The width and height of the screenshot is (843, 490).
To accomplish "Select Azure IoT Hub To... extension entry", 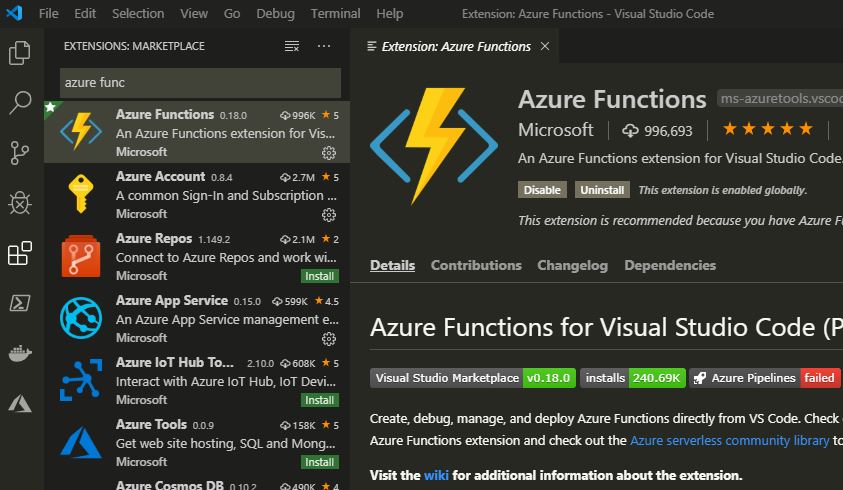I will [x=197, y=380].
